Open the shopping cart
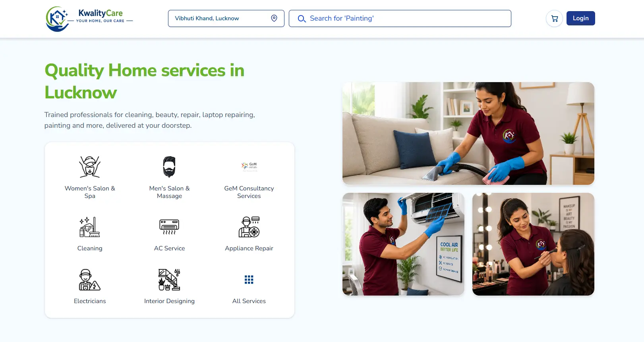644x342 pixels. 555,18
